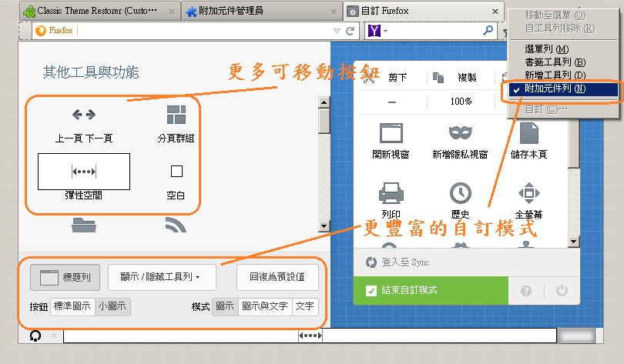Select text-only (文字) mode

pyautogui.click(x=305, y=306)
